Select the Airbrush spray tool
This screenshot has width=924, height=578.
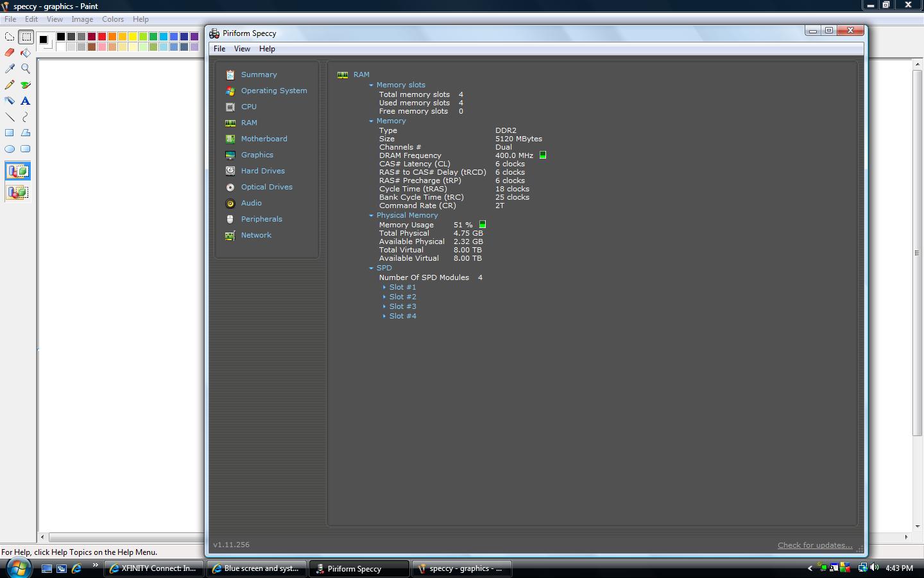tap(10, 101)
